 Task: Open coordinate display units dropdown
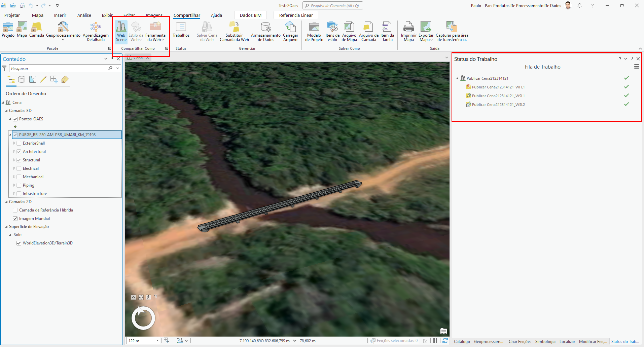(295, 341)
